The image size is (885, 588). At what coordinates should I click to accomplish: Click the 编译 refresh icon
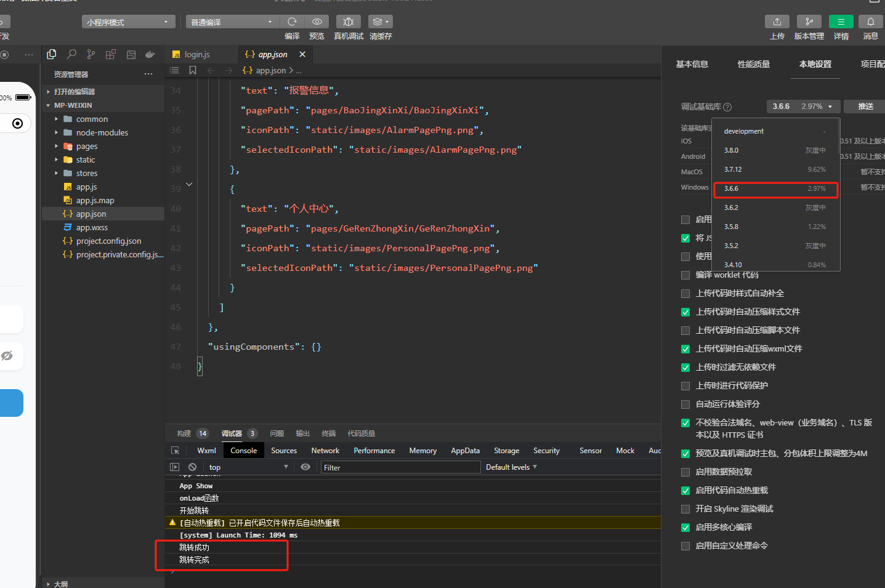pyautogui.click(x=292, y=22)
